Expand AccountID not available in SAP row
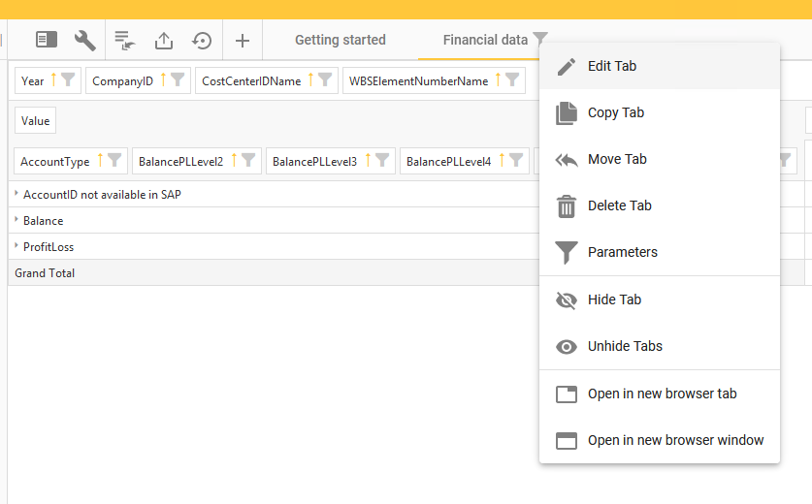812x504 pixels. click(x=16, y=193)
